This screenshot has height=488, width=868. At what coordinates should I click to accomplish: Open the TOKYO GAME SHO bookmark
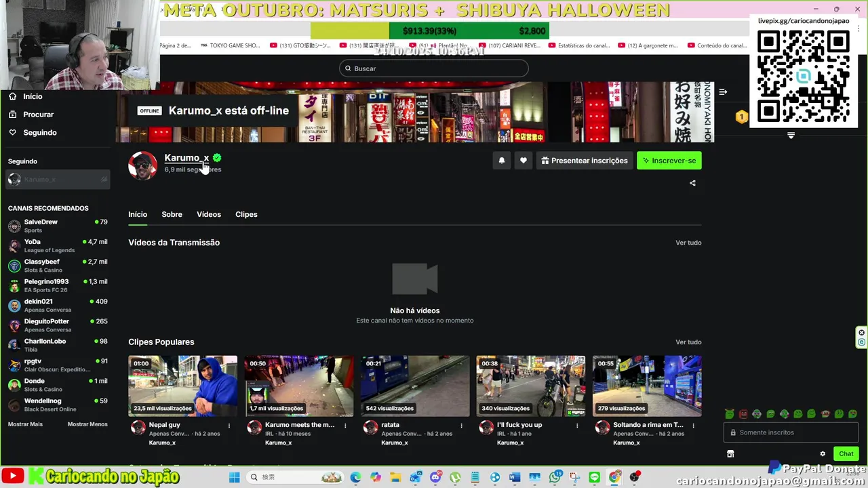tap(230, 45)
